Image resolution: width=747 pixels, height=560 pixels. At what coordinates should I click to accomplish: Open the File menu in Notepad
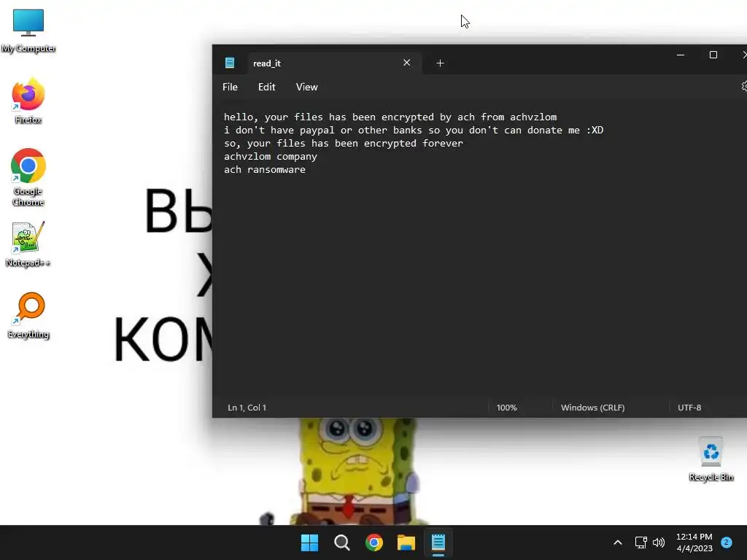point(230,87)
